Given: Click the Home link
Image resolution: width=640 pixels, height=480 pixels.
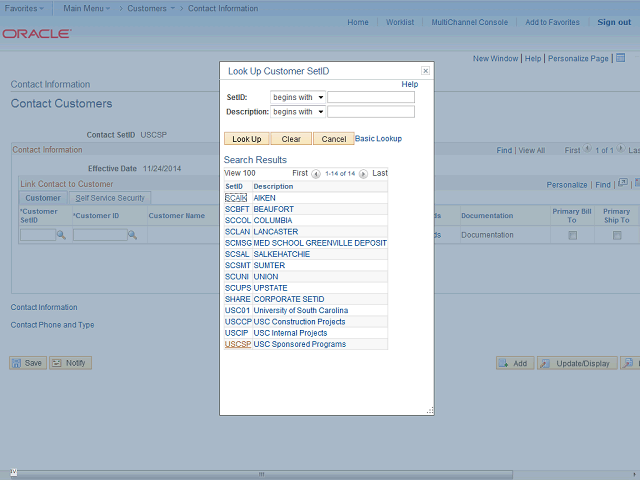Looking at the screenshot, I should point(358,22).
